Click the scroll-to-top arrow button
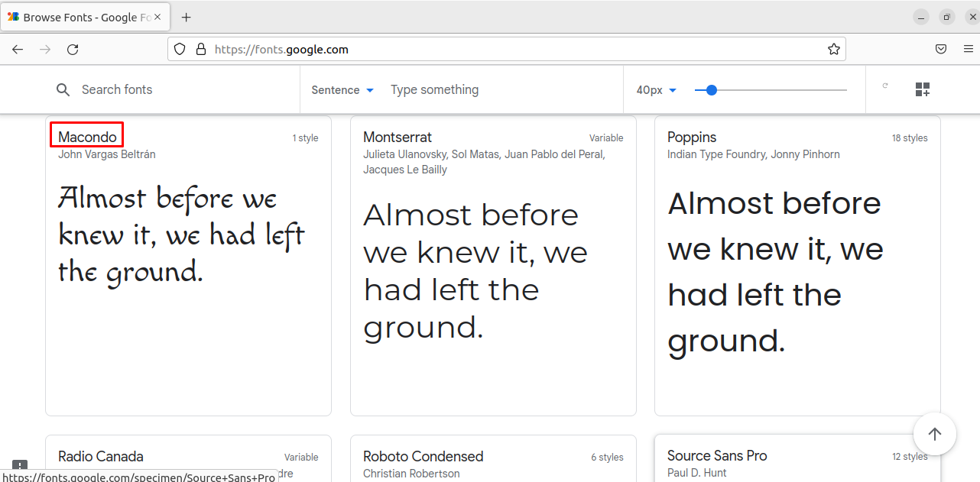 (935, 433)
